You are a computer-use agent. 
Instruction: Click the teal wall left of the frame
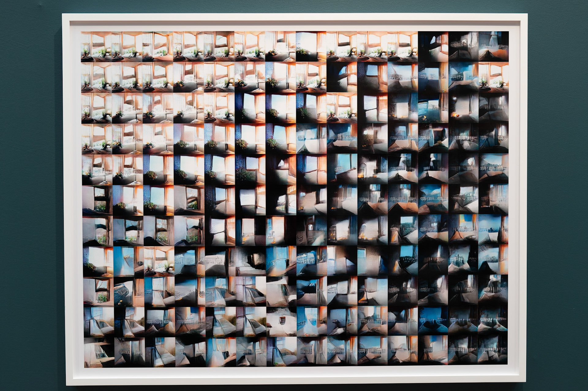tap(31, 196)
